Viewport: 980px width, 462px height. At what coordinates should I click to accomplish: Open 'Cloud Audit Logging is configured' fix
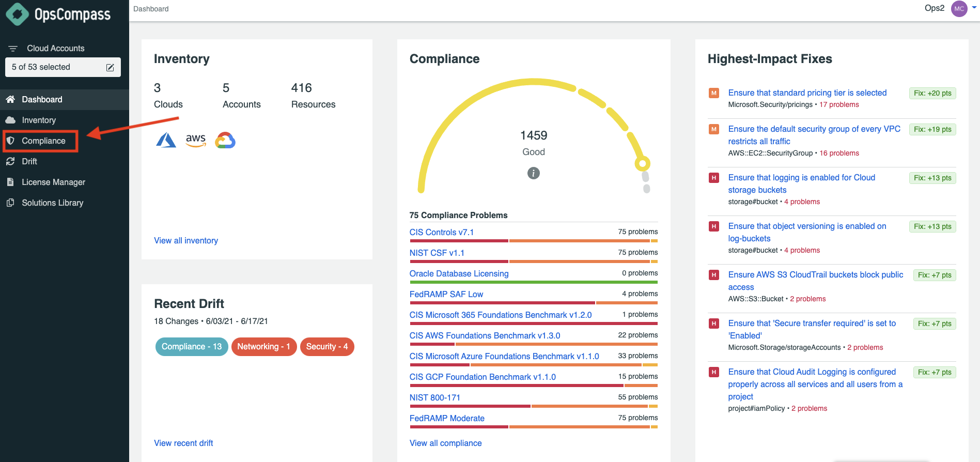[x=815, y=384]
